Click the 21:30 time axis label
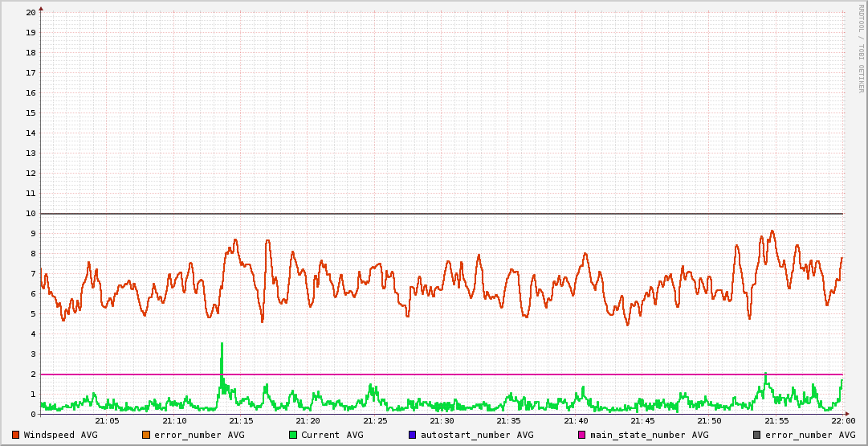 pos(442,421)
